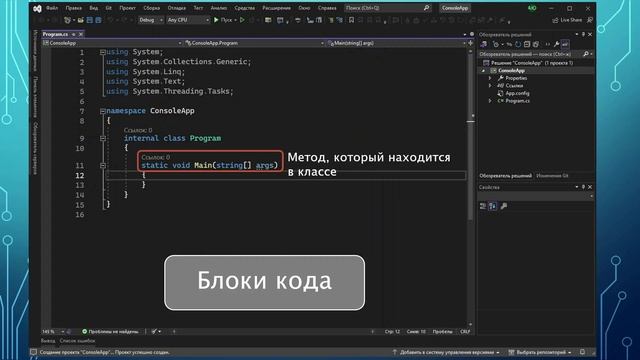
Task: Click the Проблемы не найдены indicator
Action: 110,332
